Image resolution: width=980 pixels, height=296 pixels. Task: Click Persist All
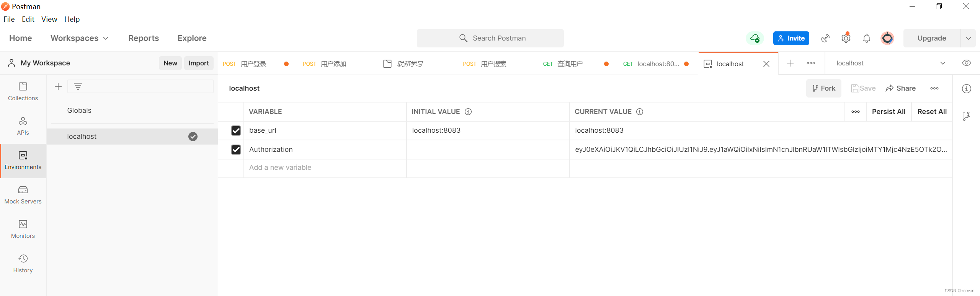point(889,112)
